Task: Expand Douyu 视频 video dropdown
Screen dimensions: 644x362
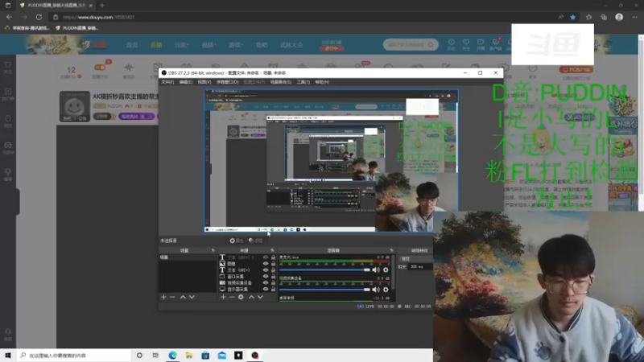Action: click(208, 45)
